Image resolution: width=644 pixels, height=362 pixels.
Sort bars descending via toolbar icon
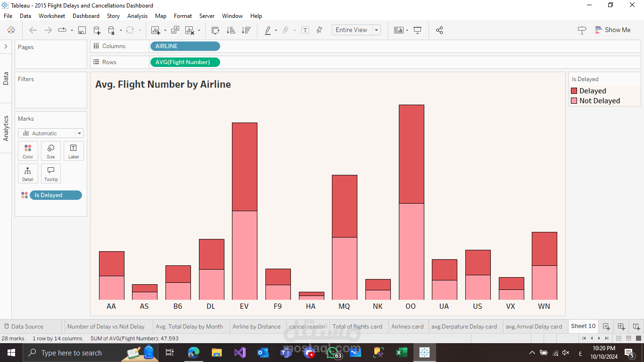[x=246, y=30]
